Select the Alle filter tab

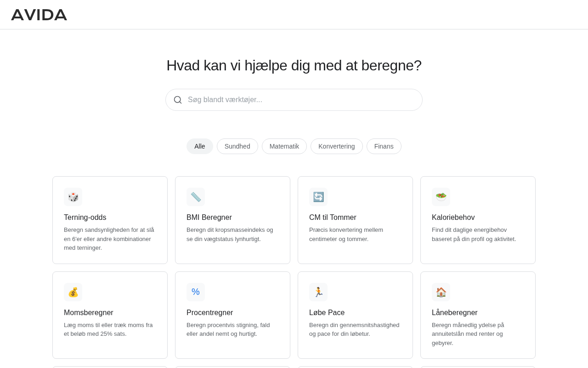pyautogui.click(x=200, y=146)
